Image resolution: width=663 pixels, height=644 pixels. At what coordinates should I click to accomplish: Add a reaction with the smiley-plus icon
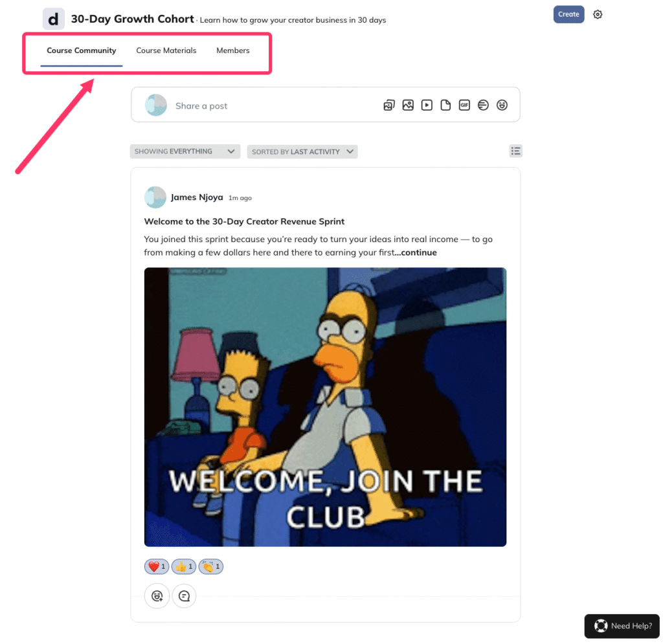point(157,596)
